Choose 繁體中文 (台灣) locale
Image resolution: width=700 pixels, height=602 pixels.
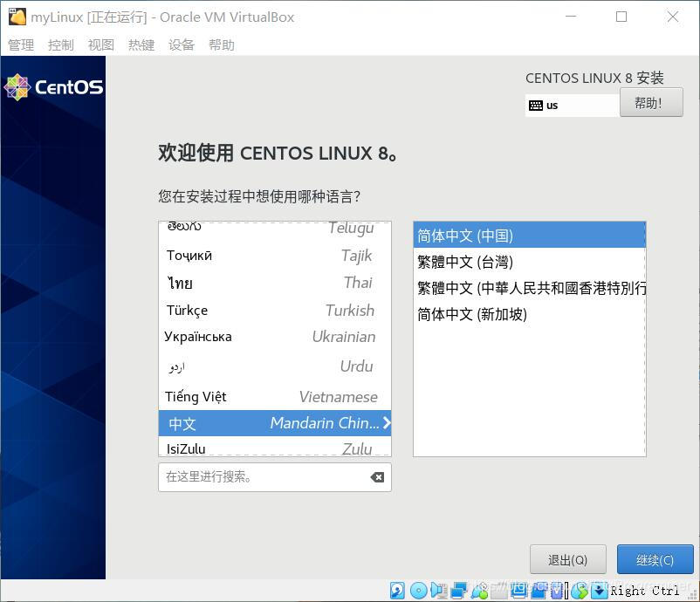[x=529, y=262]
